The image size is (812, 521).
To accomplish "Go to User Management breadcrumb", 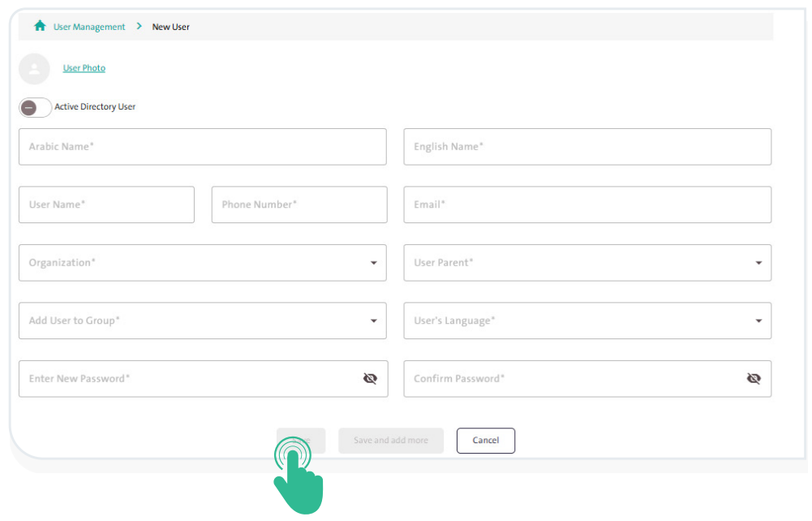I will [89, 27].
